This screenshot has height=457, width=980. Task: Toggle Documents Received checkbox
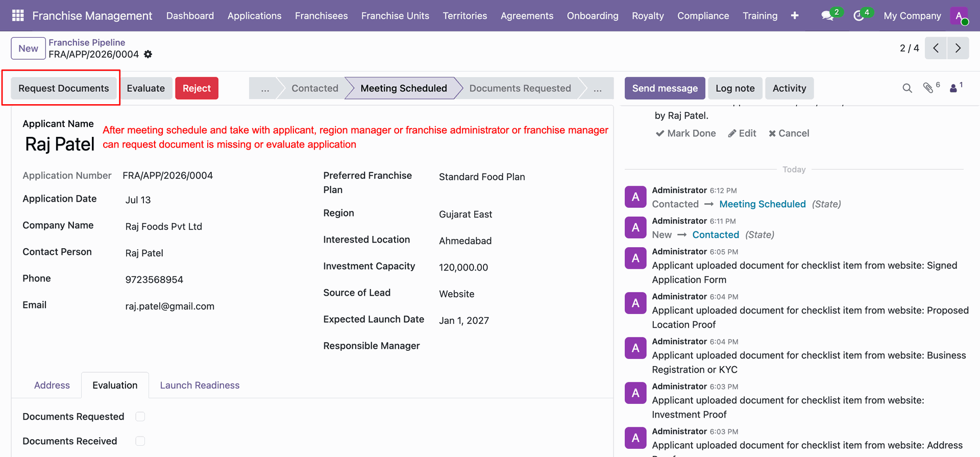point(140,441)
